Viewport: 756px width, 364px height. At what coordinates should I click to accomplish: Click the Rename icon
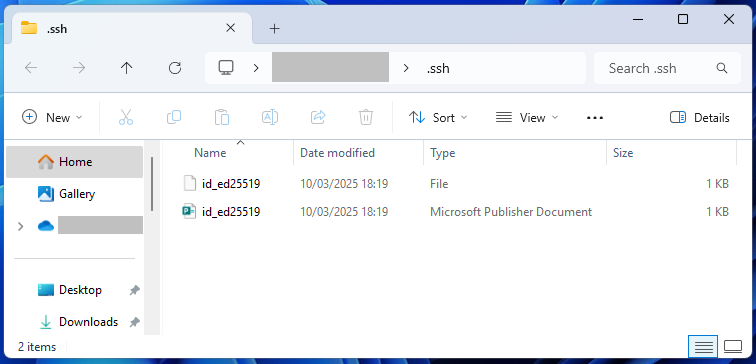[x=270, y=118]
